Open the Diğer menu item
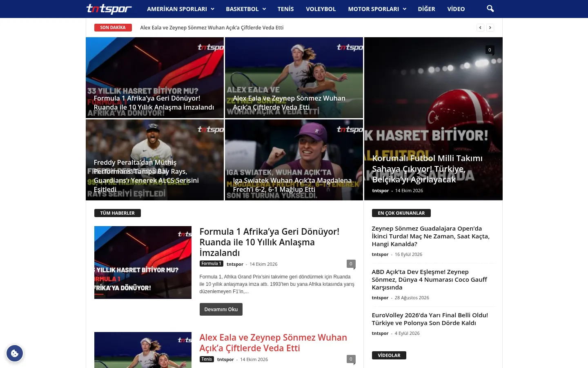The height and width of the screenshot is (368, 588). [x=426, y=9]
